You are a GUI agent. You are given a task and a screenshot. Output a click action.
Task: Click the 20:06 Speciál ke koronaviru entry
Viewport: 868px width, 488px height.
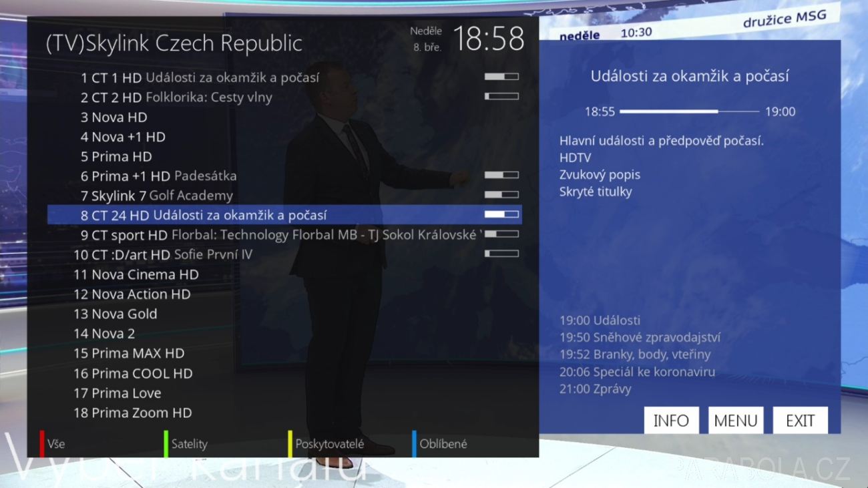click(638, 372)
